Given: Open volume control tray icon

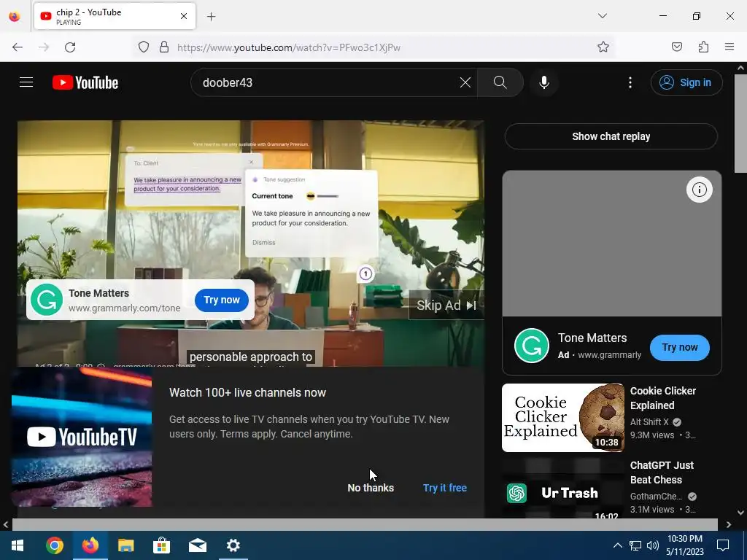Looking at the screenshot, I should [x=653, y=545].
